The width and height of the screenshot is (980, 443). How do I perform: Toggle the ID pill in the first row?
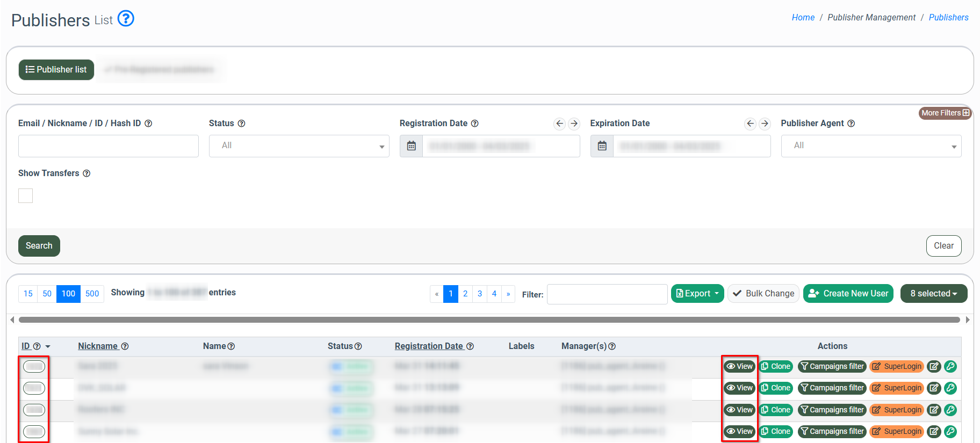(x=34, y=366)
